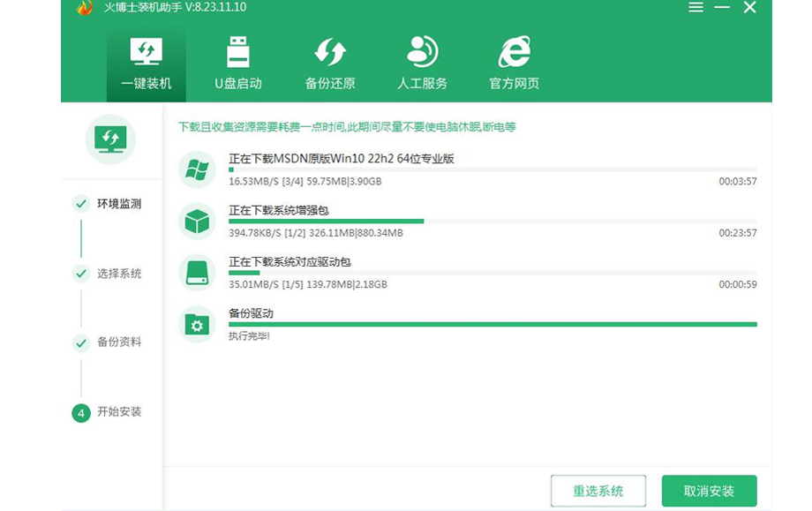Click the system enhancement package cube icon
Viewport: 812px width, 511px height.
[197, 222]
